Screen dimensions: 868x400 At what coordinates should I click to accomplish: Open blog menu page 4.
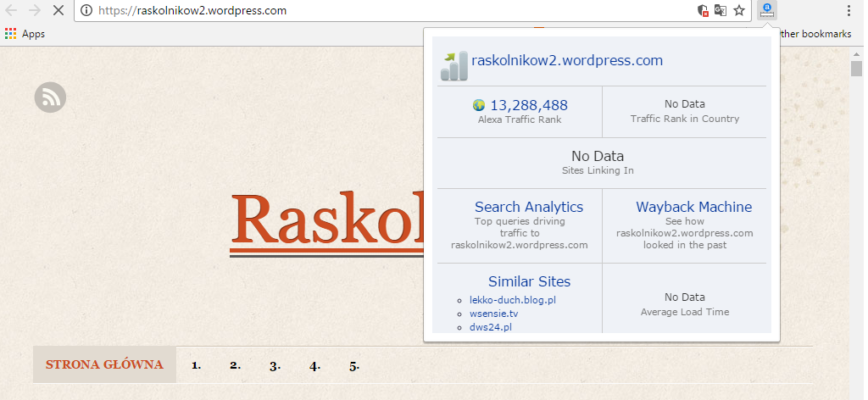tap(315, 366)
